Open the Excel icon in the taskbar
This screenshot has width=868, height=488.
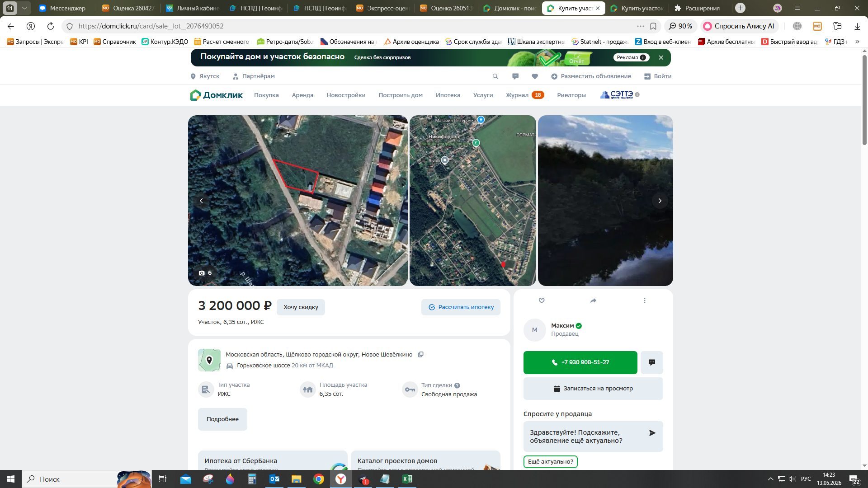(407, 479)
